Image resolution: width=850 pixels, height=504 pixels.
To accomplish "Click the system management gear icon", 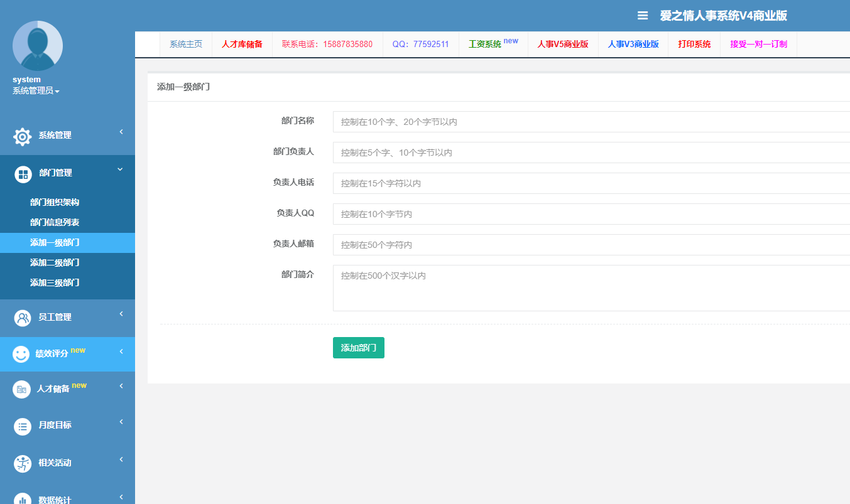I will coord(23,136).
